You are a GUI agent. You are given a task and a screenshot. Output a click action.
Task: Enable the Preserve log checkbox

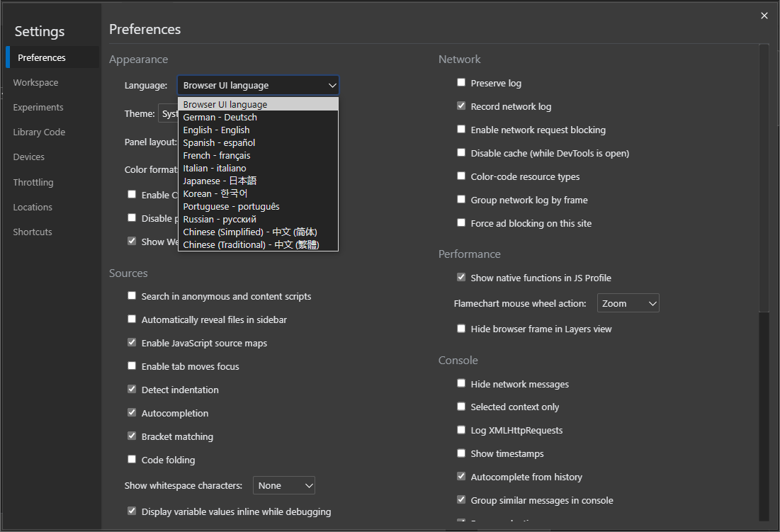pyautogui.click(x=461, y=82)
